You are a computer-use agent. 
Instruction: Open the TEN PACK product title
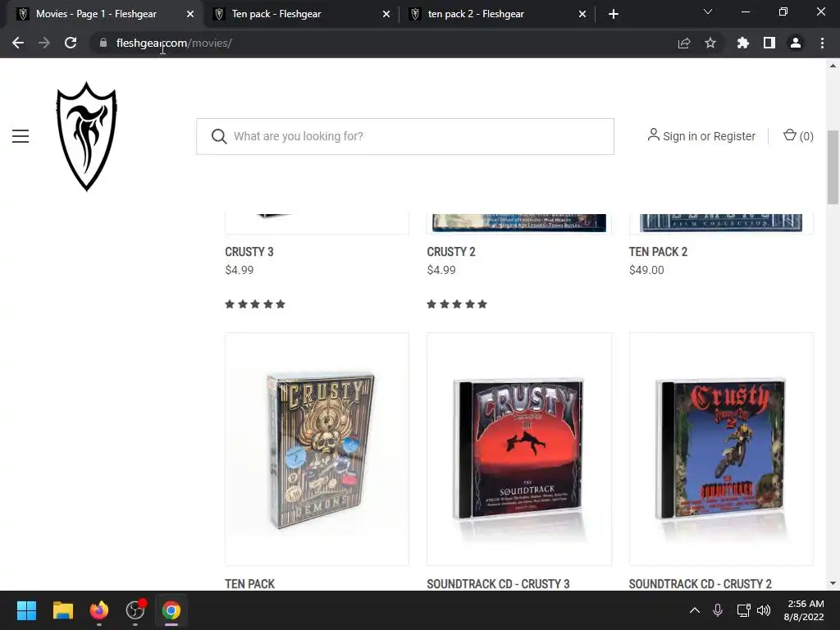click(249, 584)
